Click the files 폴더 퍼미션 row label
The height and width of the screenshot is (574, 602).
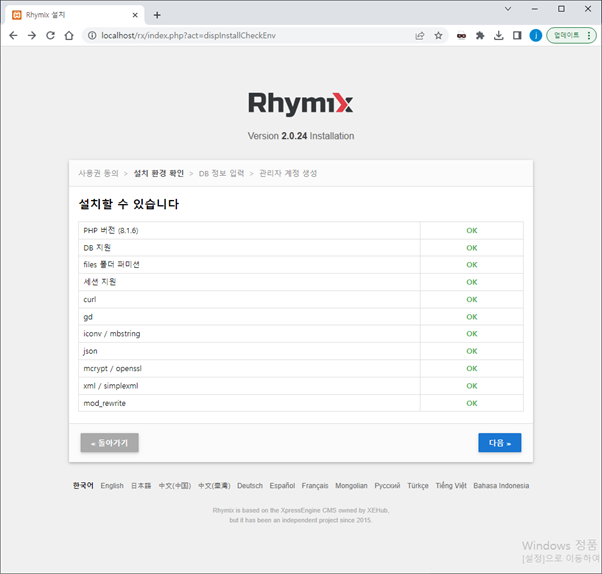[111, 265]
